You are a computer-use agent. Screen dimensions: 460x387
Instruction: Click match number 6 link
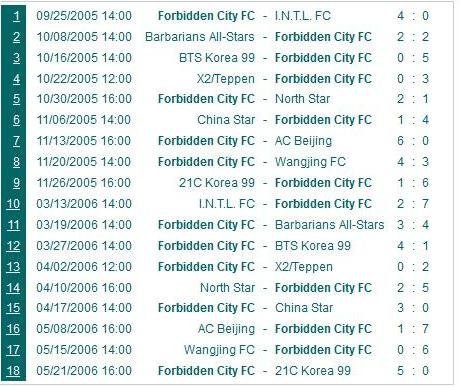[16, 120]
